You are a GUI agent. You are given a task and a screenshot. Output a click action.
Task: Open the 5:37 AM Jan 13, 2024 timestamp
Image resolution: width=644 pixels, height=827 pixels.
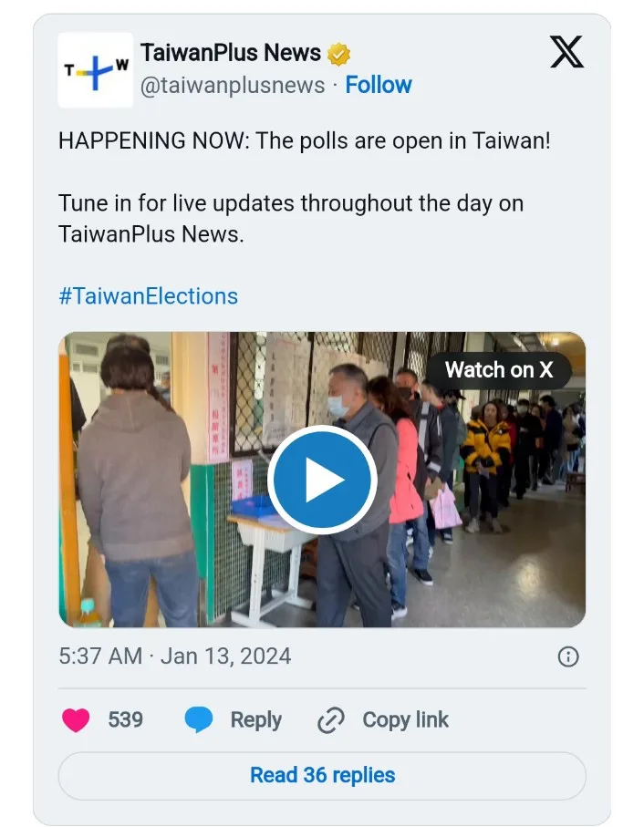tap(174, 656)
